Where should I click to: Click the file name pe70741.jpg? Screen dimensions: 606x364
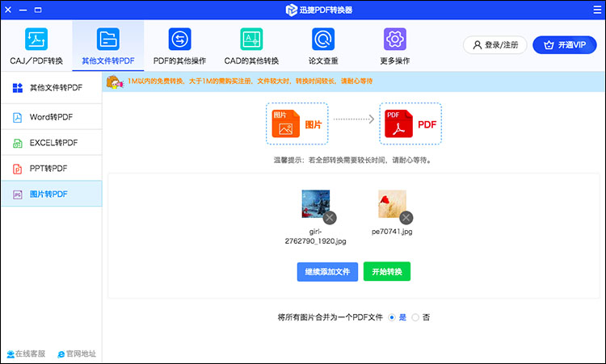(x=392, y=232)
